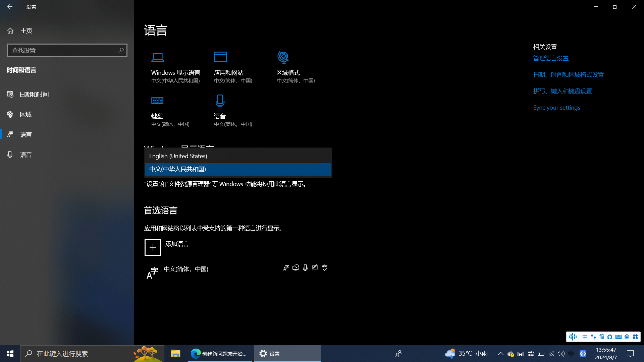
Task: Toggle 全/半角 width in IME toolbar
Action: (x=627, y=337)
